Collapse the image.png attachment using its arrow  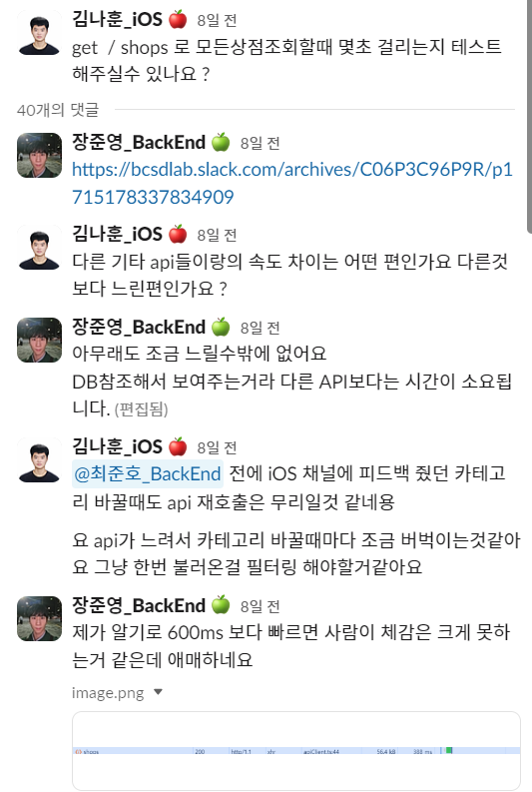tap(158, 692)
